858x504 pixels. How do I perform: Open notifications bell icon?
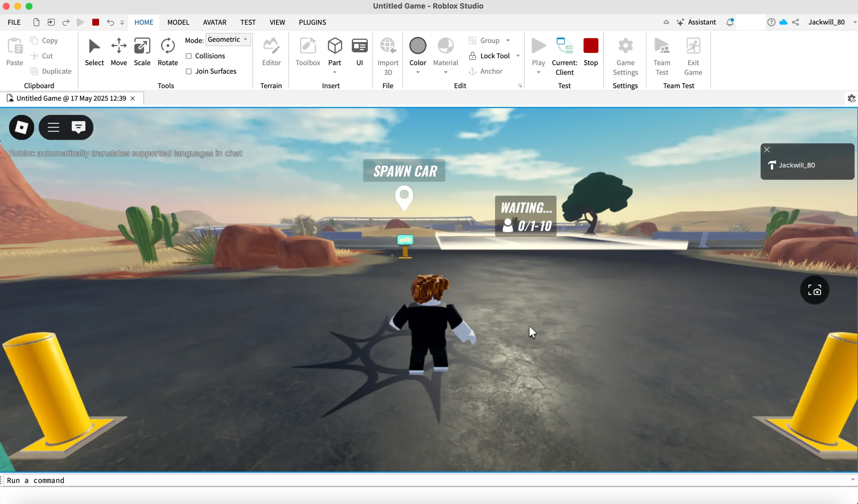point(729,22)
